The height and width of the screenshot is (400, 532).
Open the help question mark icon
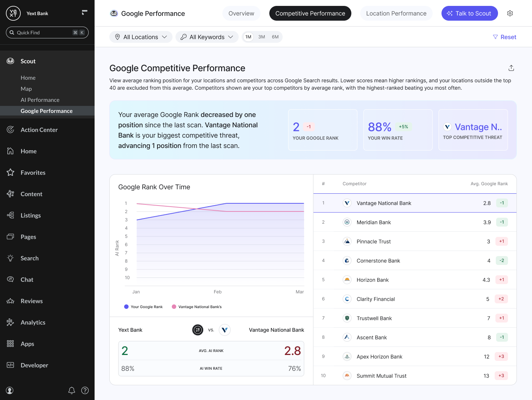pos(85,390)
